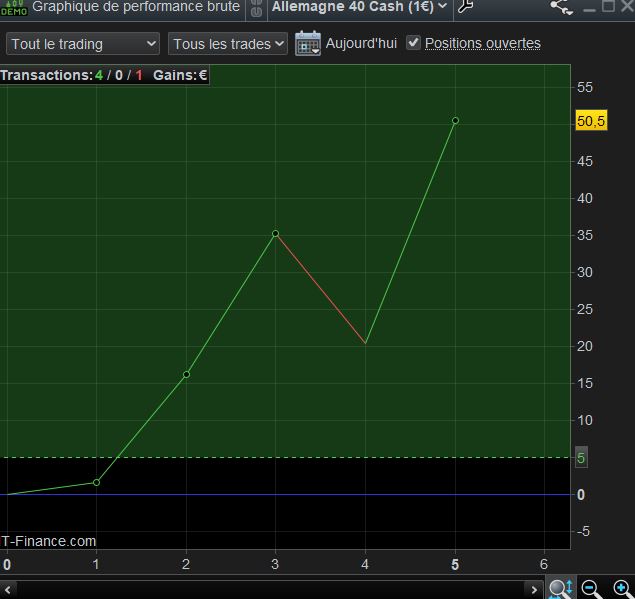
Task: Click the wrench settings icon
Action: [x=464, y=8]
